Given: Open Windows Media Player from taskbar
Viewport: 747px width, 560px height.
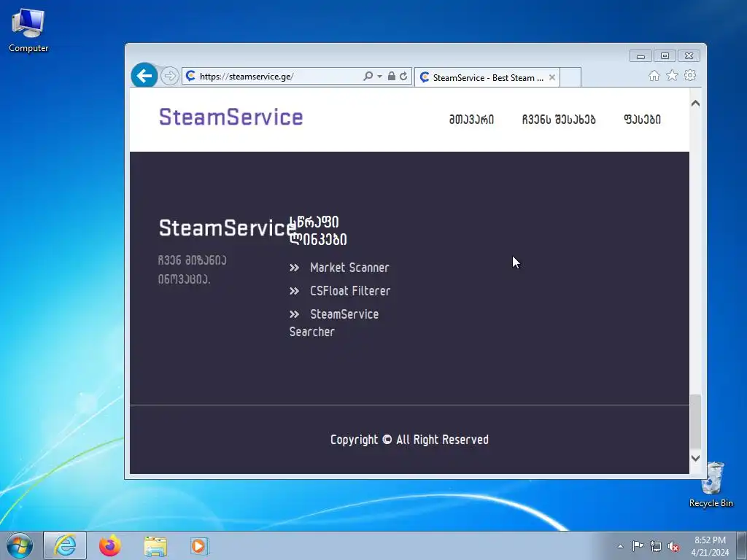Looking at the screenshot, I should click(199, 545).
